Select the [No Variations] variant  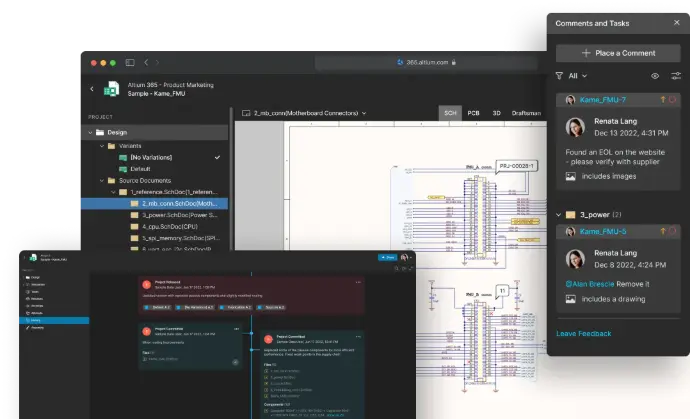click(151, 158)
